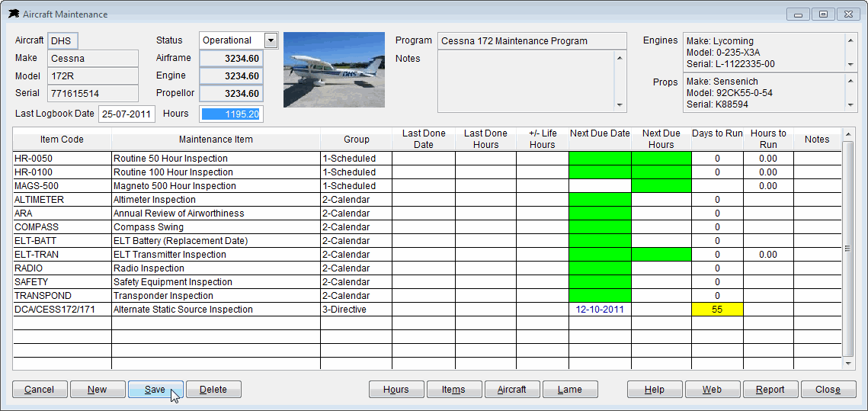Click inside the Notes text area
The image size is (868, 411).
(527, 82)
